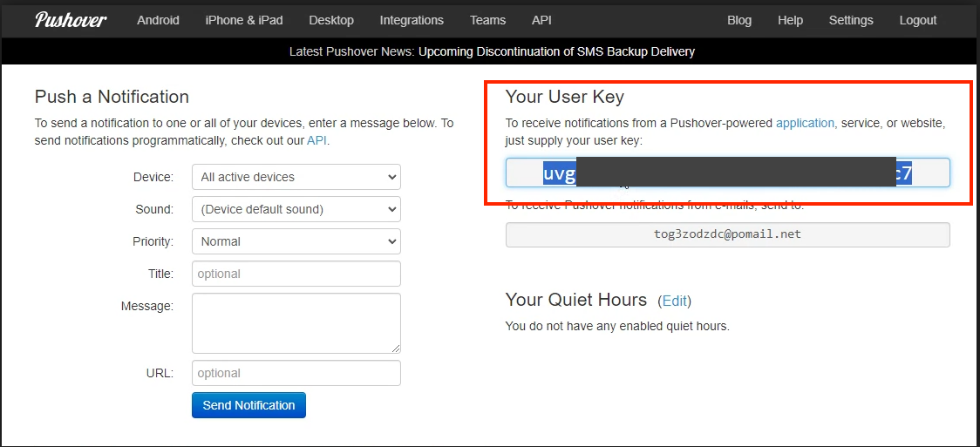Viewport: 980px width, 447px height.
Task: Click the Pushover logo
Action: click(x=72, y=20)
